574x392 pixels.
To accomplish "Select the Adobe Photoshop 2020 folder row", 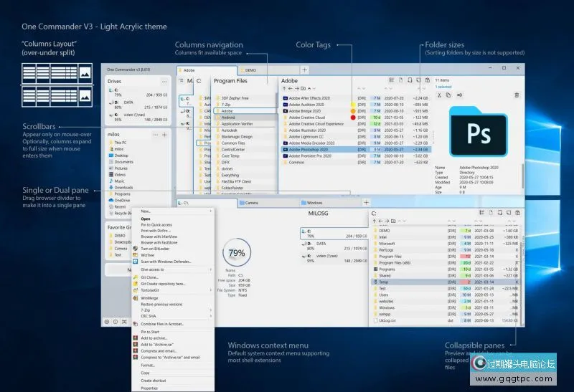I will pos(316,149).
